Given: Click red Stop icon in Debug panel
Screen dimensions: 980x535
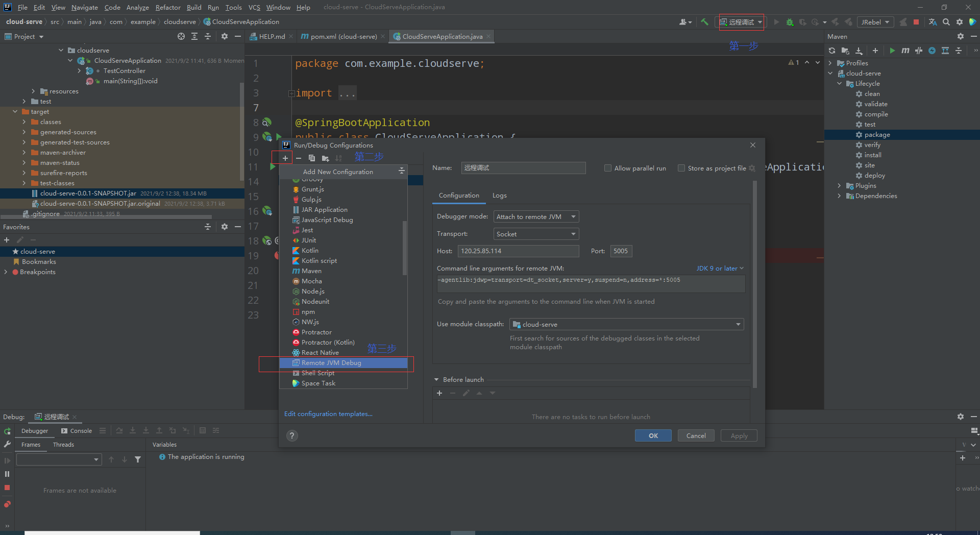Looking at the screenshot, I should tap(7, 488).
